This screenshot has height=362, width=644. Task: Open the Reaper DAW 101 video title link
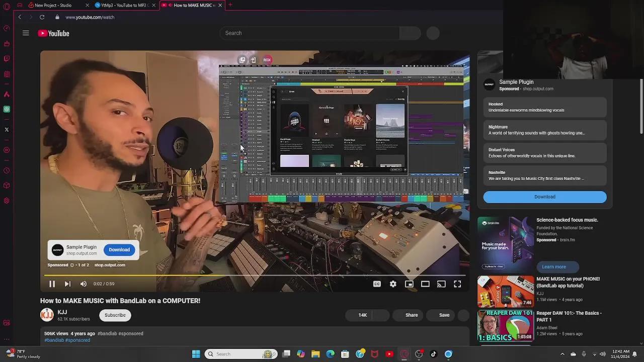click(569, 316)
